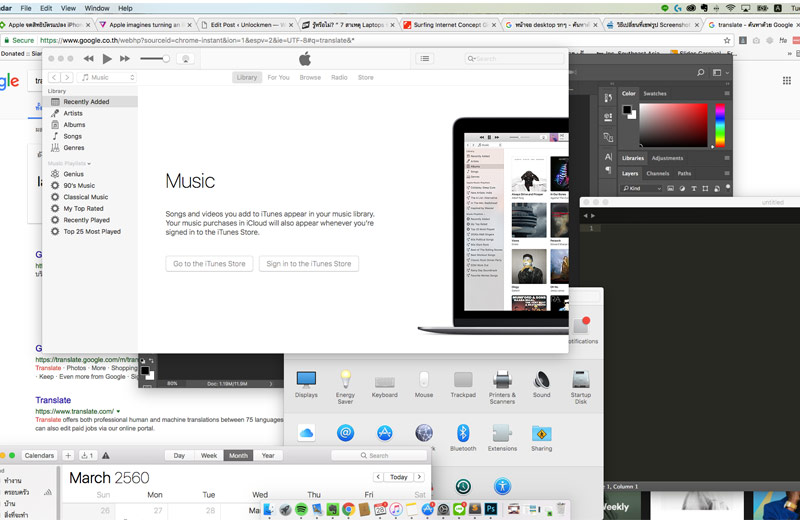
Task: Open AirPlay menu in iTunes
Action: (x=185, y=59)
